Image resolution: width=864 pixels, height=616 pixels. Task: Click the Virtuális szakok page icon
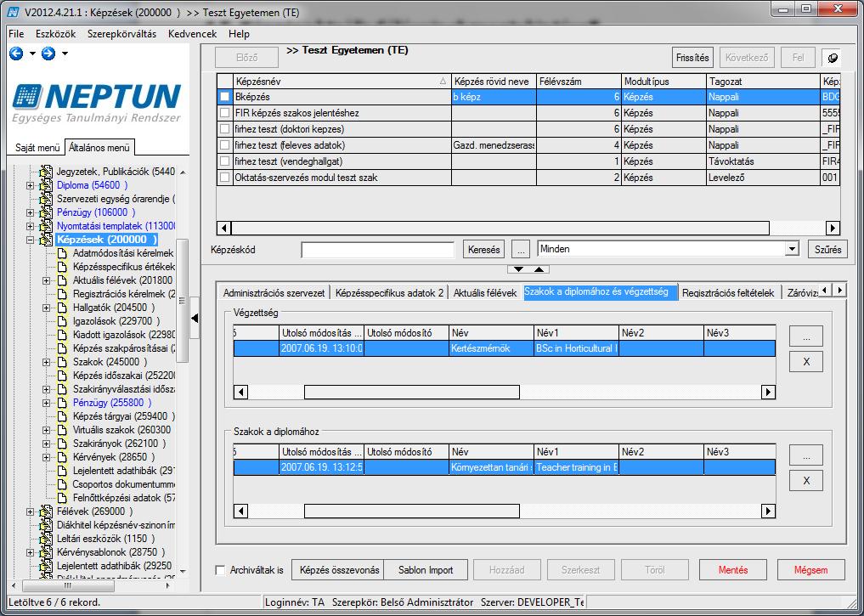pos(62,430)
